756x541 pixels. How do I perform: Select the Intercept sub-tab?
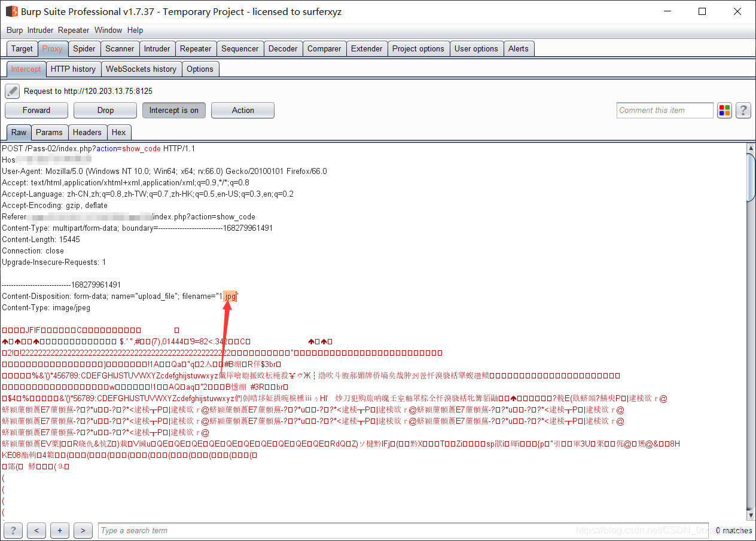pos(26,69)
